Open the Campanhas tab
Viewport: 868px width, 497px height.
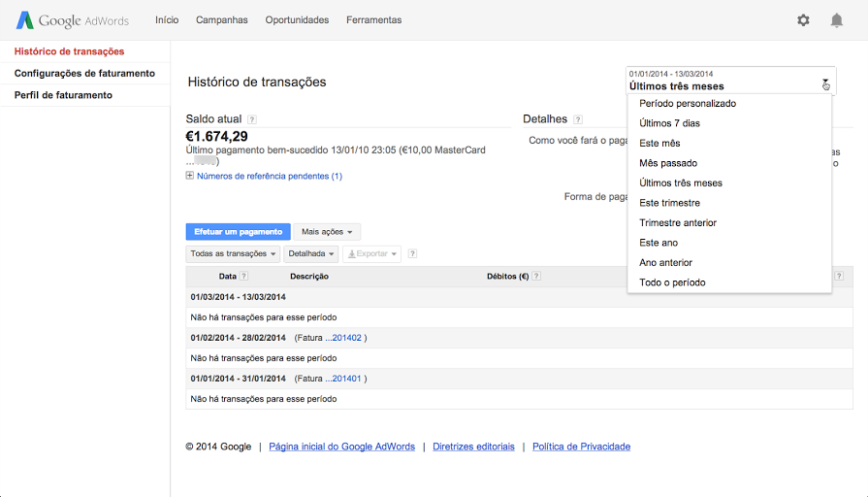(221, 20)
